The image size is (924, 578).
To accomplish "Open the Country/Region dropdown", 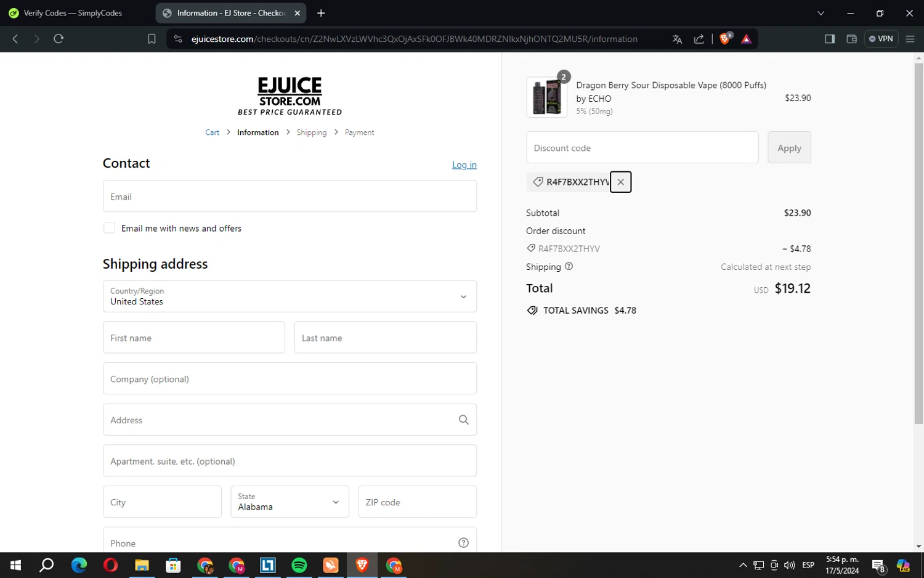I will click(290, 296).
